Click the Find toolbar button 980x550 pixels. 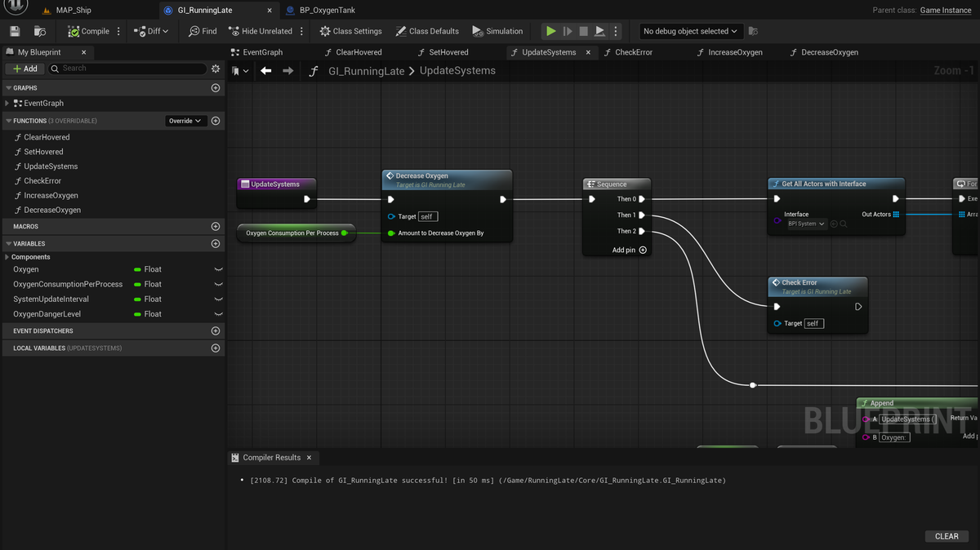coord(203,31)
